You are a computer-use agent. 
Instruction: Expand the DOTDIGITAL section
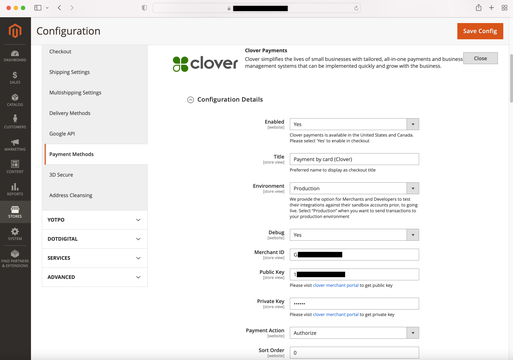tap(95, 239)
